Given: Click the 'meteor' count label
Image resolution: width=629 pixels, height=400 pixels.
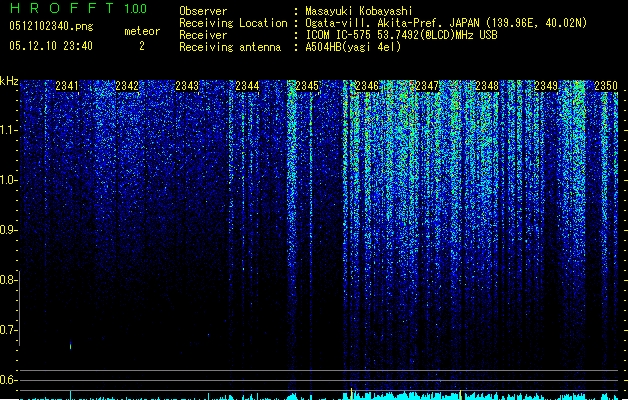Looking at the screenshot, I should coord(142,31).
